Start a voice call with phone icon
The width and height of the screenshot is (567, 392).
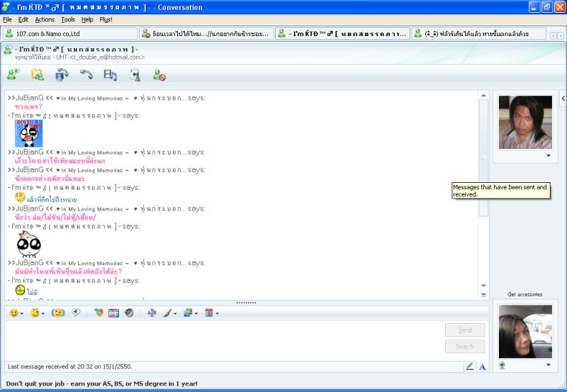[x=86, y=75]
